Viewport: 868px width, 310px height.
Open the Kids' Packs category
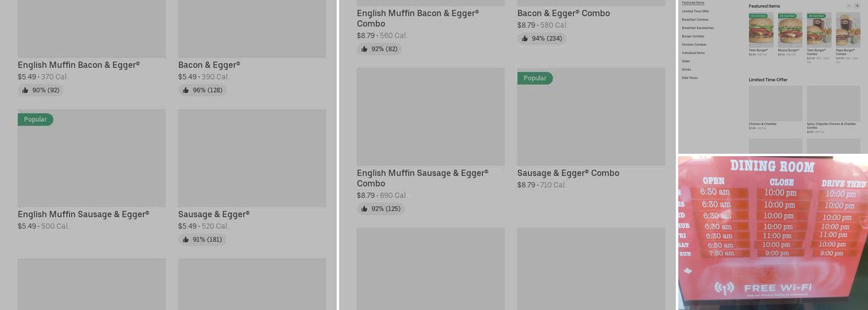click(689, 78)
